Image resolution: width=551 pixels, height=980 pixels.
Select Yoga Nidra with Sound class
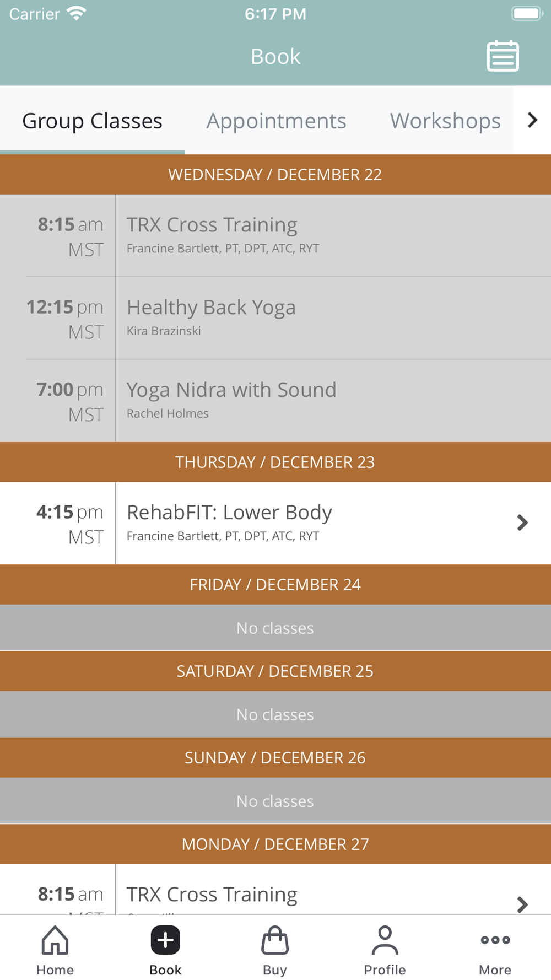[275, 401]
